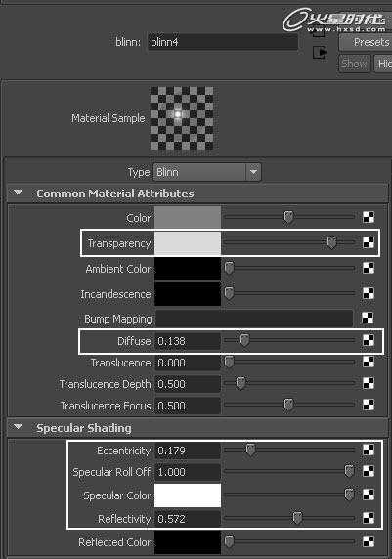
Task: Click the Transparency slider handle
Action: click(x=331, y=242)
